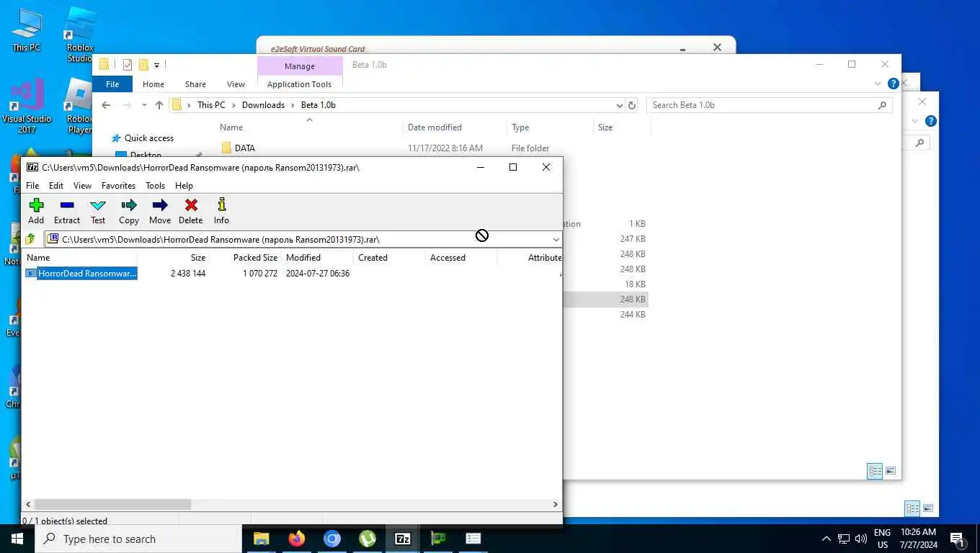980x553 pixels.
Task: Open Application Tools tab in Explorer
Action: [x=300, y=84]
